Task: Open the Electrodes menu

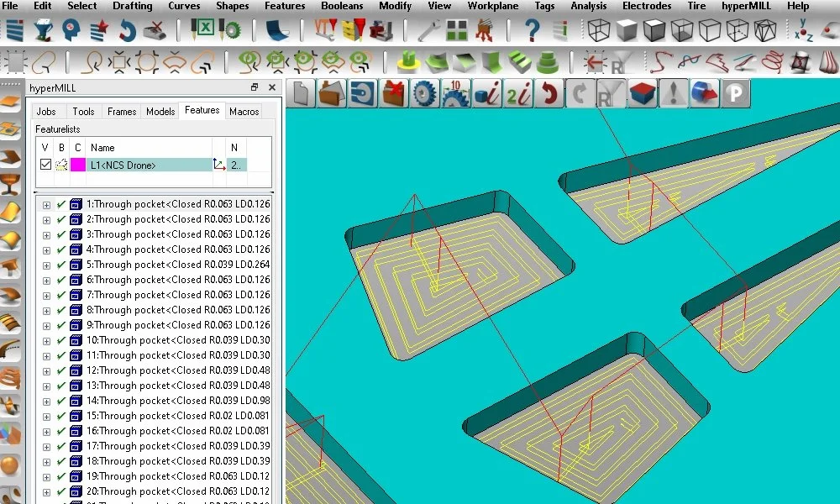Action: (x=647, y=6)
